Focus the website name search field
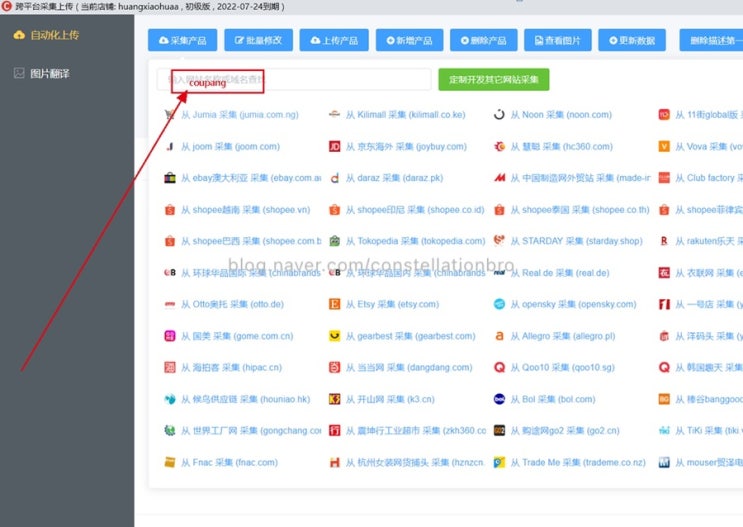The height and width of the screenshot is (527, 743). [x=294, y=79]
